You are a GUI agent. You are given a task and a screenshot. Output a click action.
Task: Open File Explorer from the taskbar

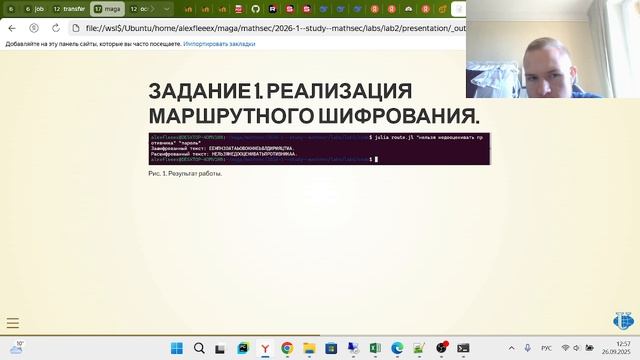pos(309,348)
